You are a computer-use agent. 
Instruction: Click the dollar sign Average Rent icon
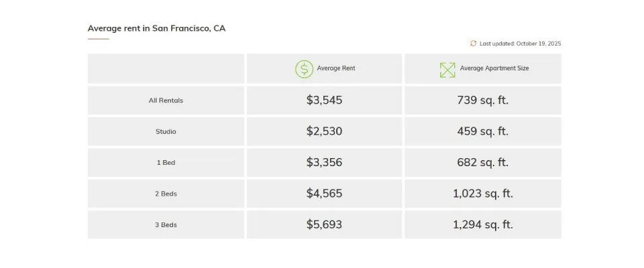(304, 69)
